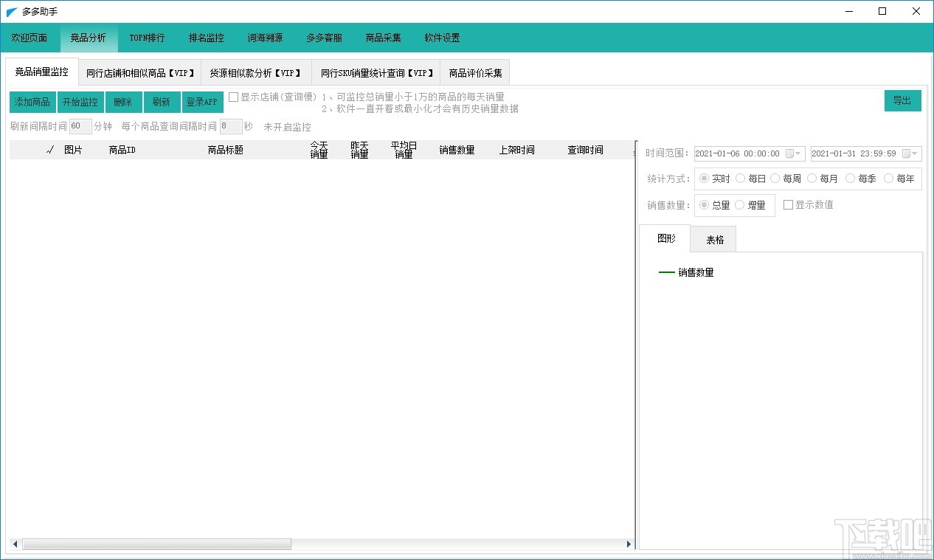The image size is (934, 560).
Task: Click 登录APP button
Action: click(x=202, y=102)
